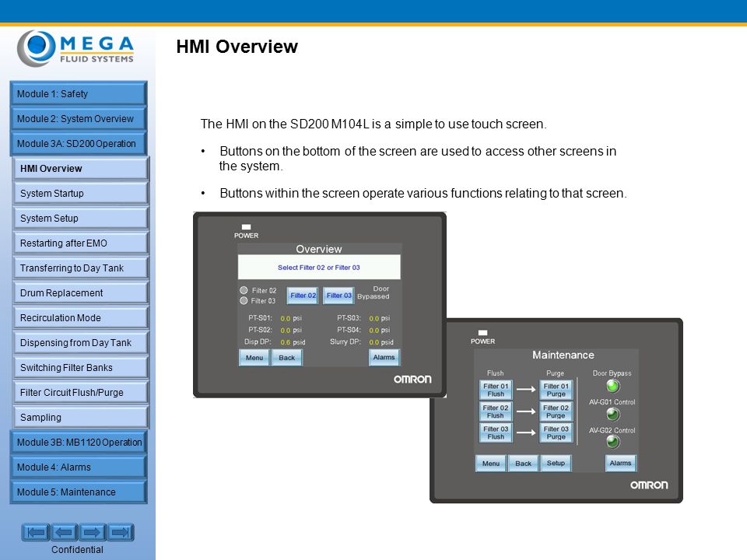Viewport: 747px width, 560px height.
Task: Click Filter 01 Flush button
Action: pyautogui.click(x=496, y=390)
